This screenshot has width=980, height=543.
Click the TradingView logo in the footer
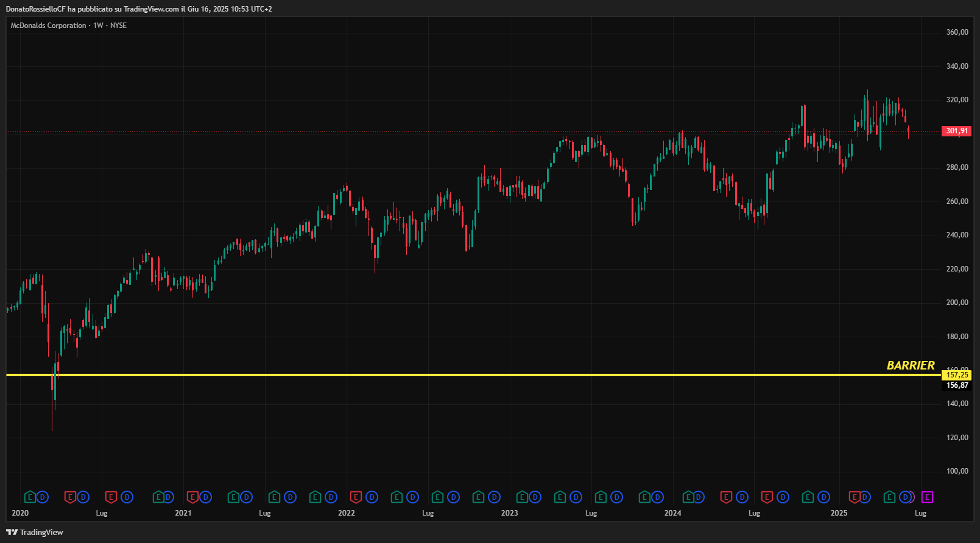click(x=35, y=532)
